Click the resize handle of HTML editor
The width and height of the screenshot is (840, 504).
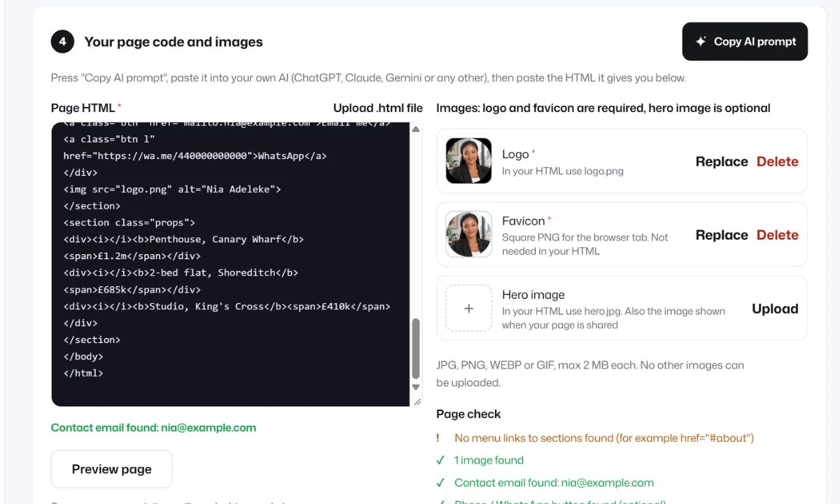418,402
